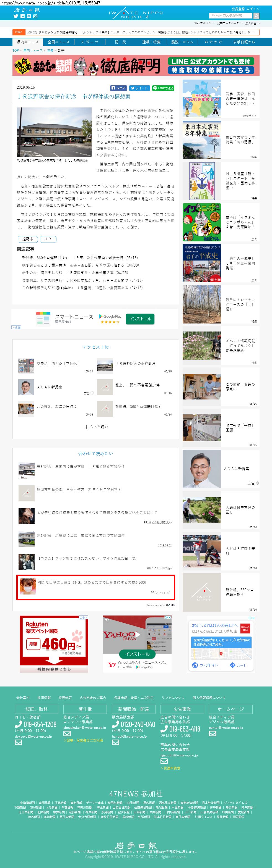
Task: Expand もっと読む in access ranking
Action: [96, 427]
